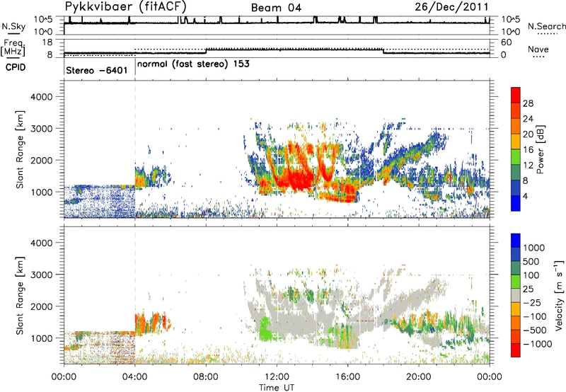Click the '16:00' time axis tick label

347,377
